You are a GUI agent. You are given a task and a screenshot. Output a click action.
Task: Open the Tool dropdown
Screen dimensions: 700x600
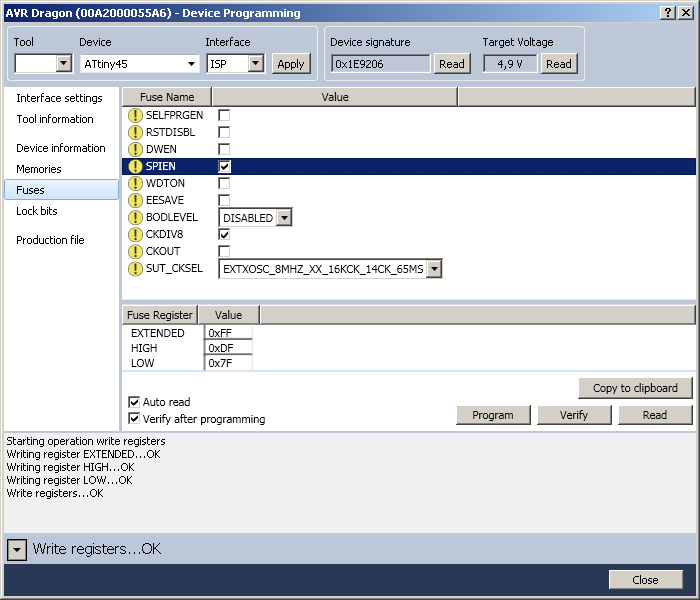[64, 63]
